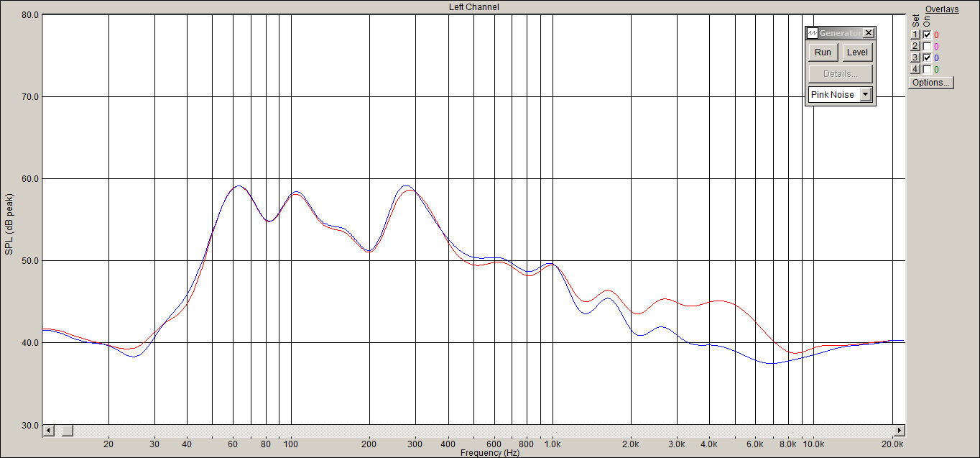Image resolution: width=980 pixels, height=458 pixels.
Task: Click the horizontal scrollbar left arrow
Action: [49, 431]
